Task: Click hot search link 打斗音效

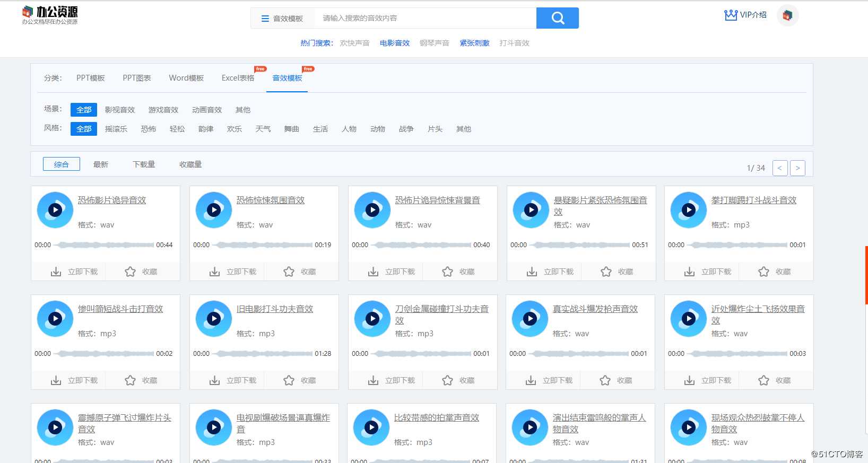Action: pyautogui.click(x=514, y=43)
